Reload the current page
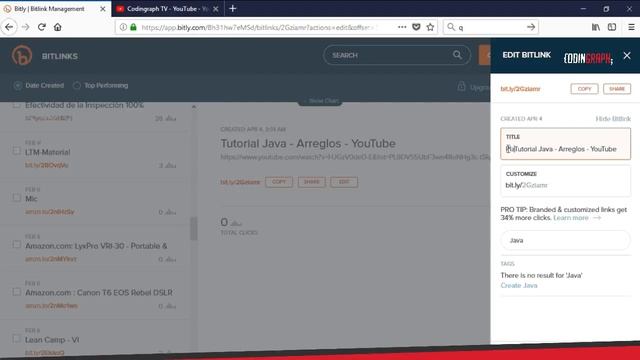640x360 pixels. 42,27
